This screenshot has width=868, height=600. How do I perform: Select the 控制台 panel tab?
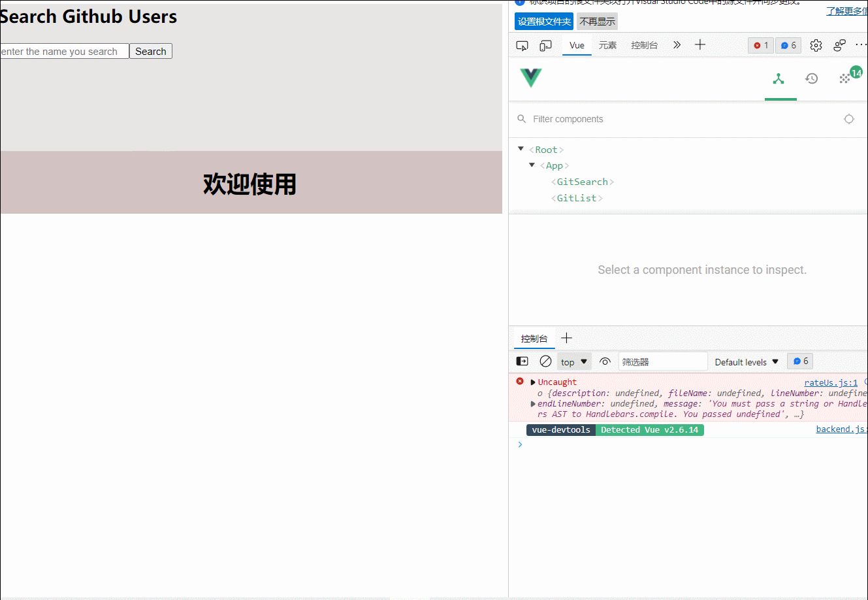534,338
